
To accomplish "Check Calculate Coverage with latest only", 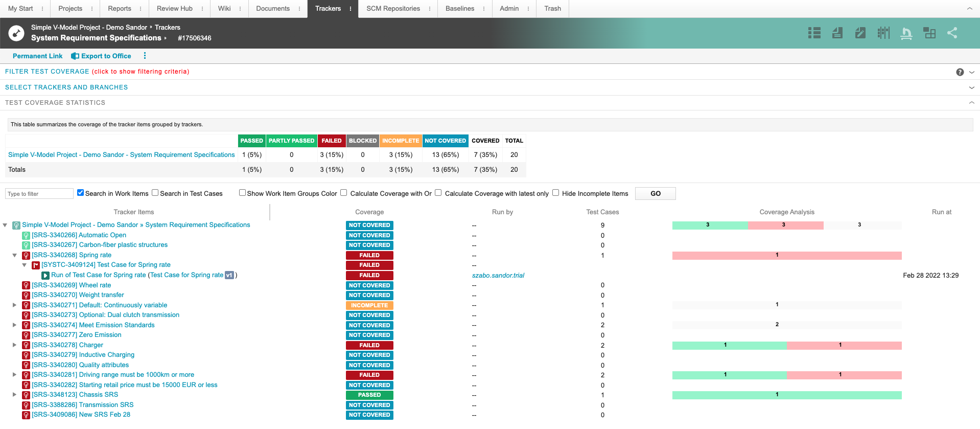I will [438, 193].
